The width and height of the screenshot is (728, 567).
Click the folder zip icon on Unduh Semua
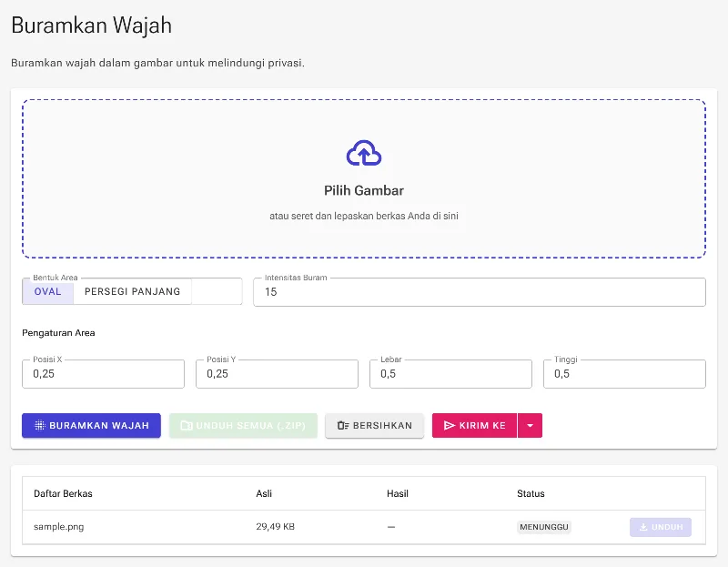(x=187, y=425)
